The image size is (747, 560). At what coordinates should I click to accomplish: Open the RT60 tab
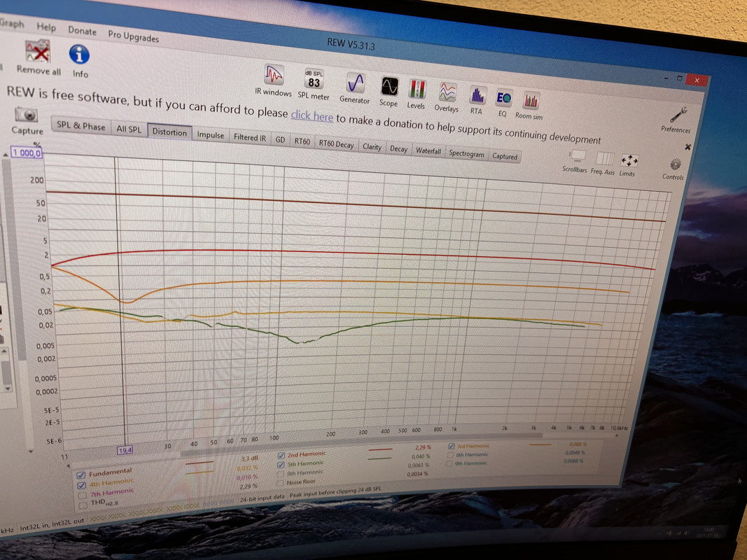coord(302,142)
